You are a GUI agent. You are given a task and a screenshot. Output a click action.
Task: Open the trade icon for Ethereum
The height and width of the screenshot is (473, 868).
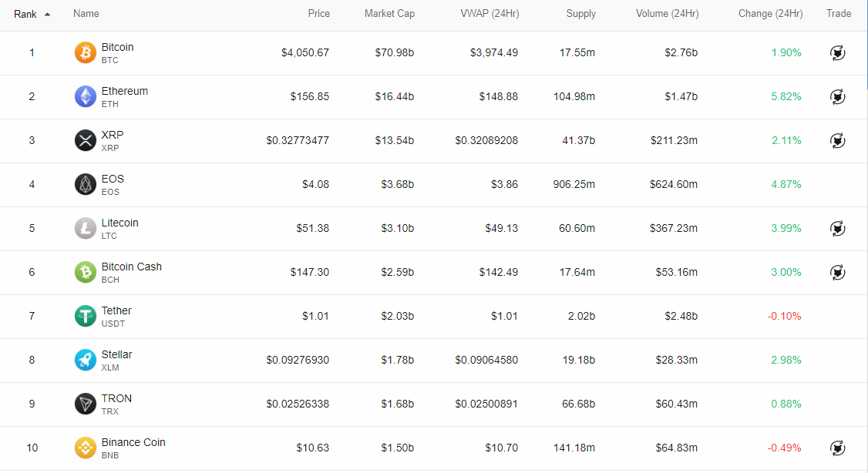(838, 96)
